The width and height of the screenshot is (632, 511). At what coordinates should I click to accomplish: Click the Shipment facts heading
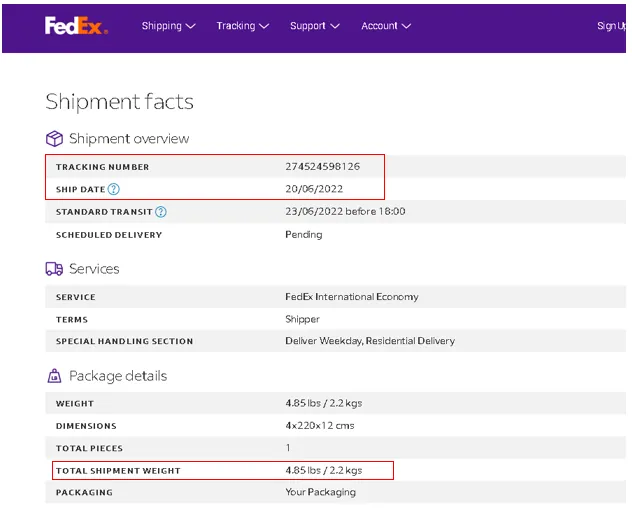point(120,102)
